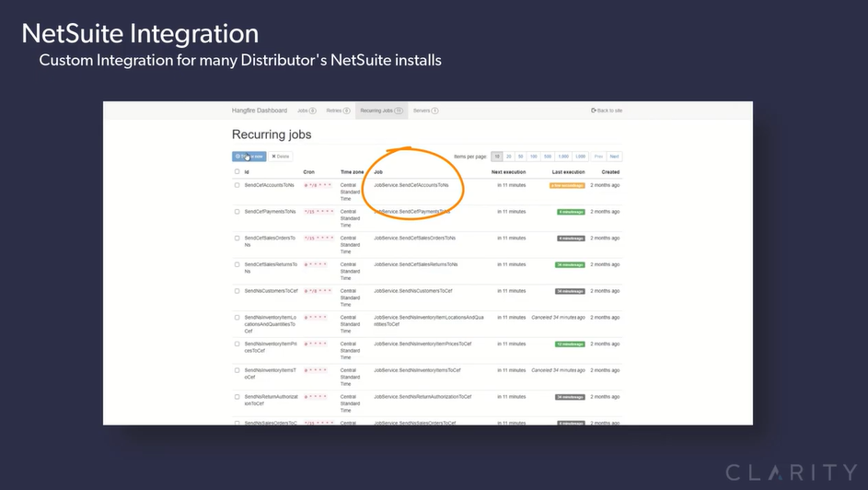868x490 pixels.
Task: Click JobService.SendNsInventoryItemPricesToCef job text
Action: [x=422, y=344]
